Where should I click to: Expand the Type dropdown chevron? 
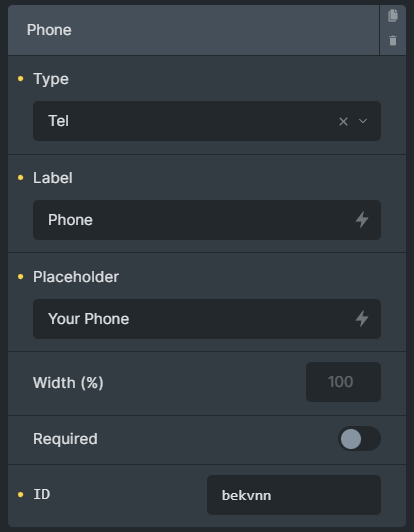point(363,121)
